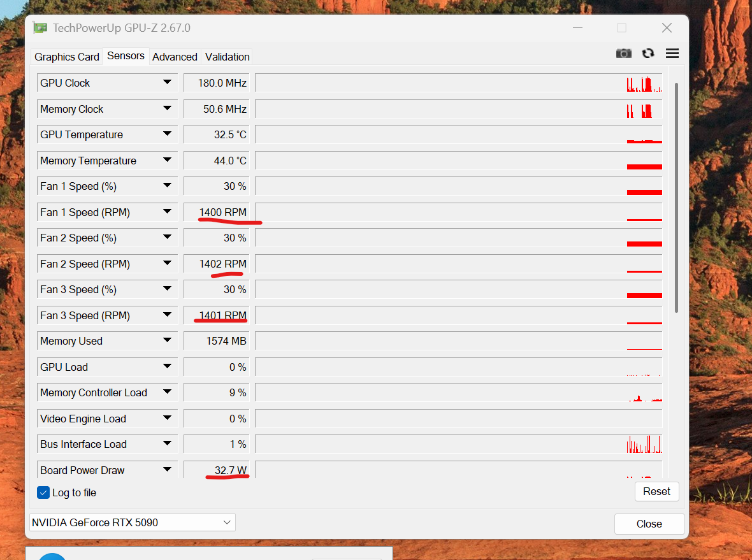
Task: Toggle the Log to file checkbox
Action: tap(43, 492)
